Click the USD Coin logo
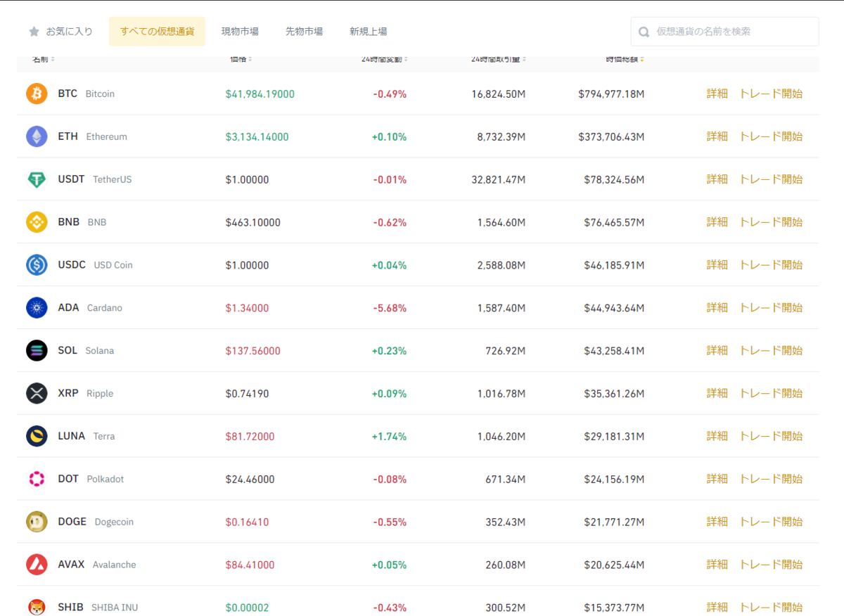The image size is (844, 616). click(37, 265)
